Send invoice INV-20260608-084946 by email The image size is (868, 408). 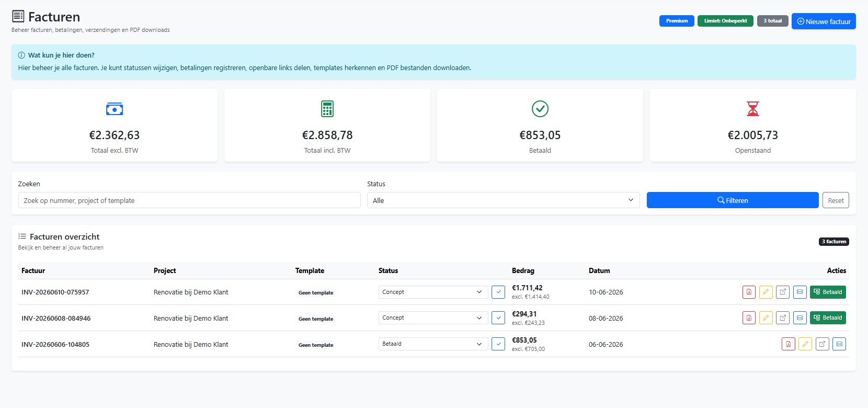(x=800, y=318)
